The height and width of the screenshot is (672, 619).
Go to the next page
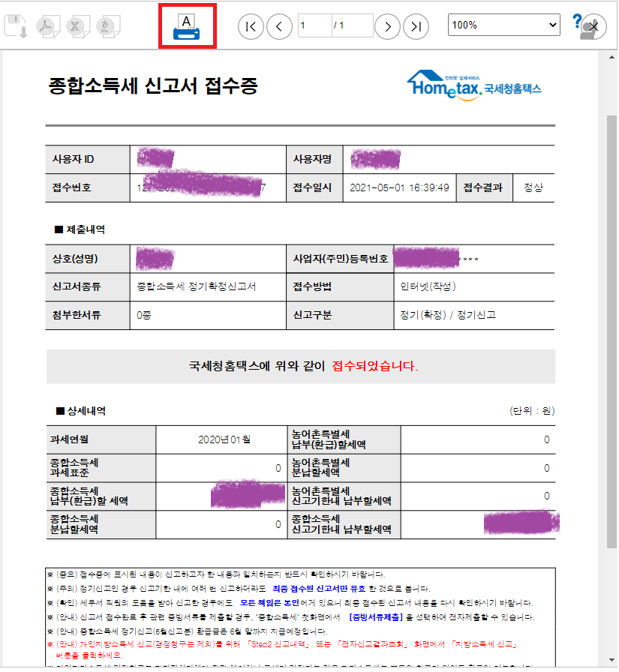coord(387,26)
